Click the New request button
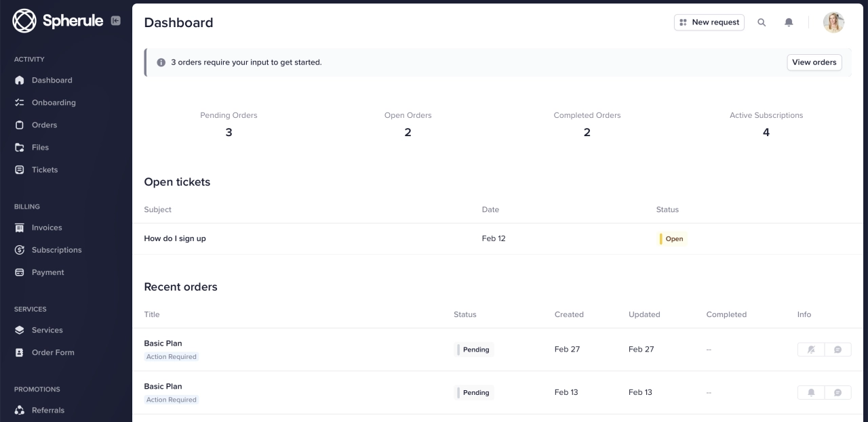Screen dimensions: 868x422 [x=709, y=22]
